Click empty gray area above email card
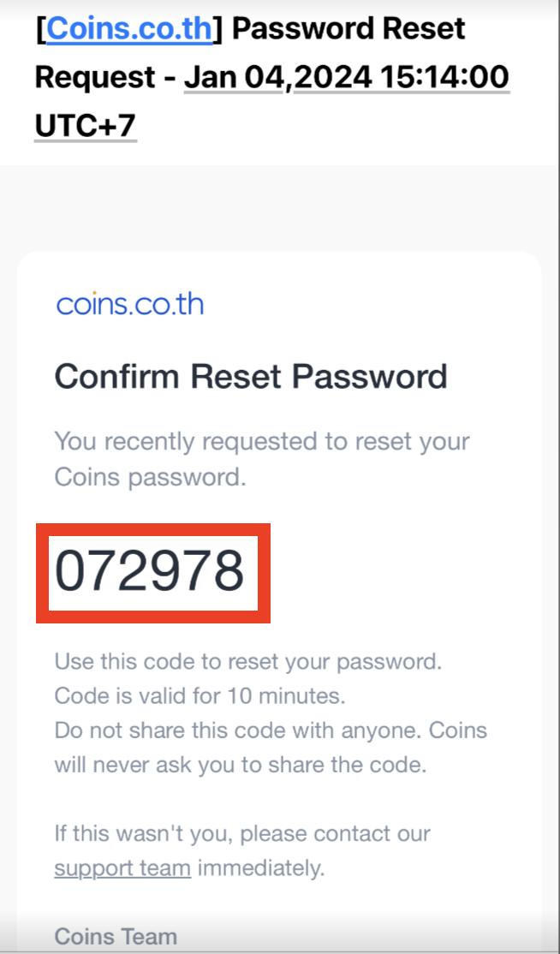The image size is (560, 954). pos(280,207)
